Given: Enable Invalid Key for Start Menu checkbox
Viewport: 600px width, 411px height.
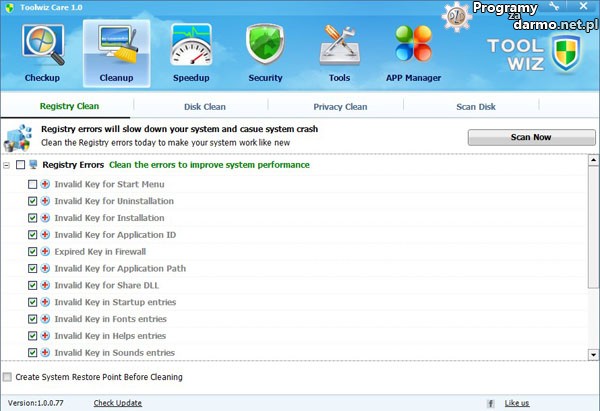Looking at the screenshot, I should (33, 184).
